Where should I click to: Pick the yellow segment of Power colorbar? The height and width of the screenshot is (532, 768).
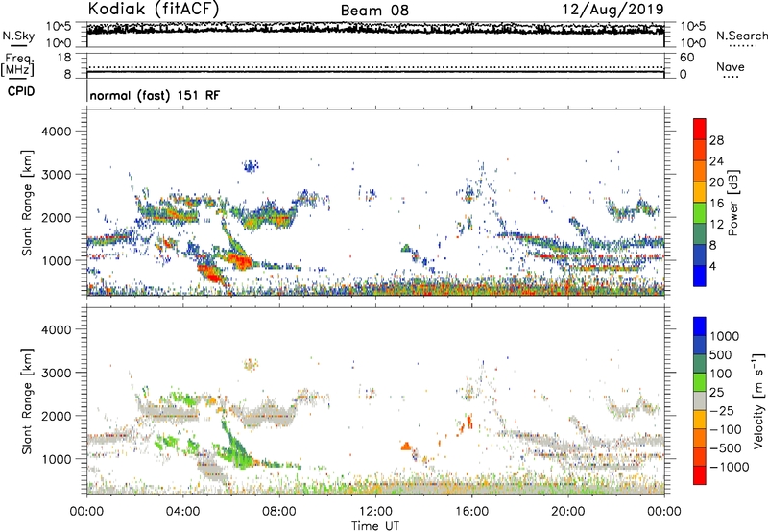tap(700, 192)
